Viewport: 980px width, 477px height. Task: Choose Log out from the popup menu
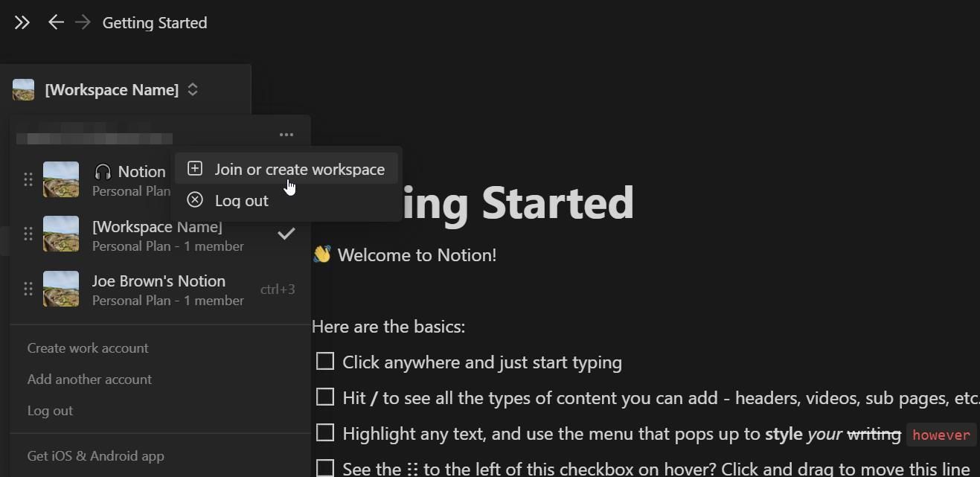241,201
